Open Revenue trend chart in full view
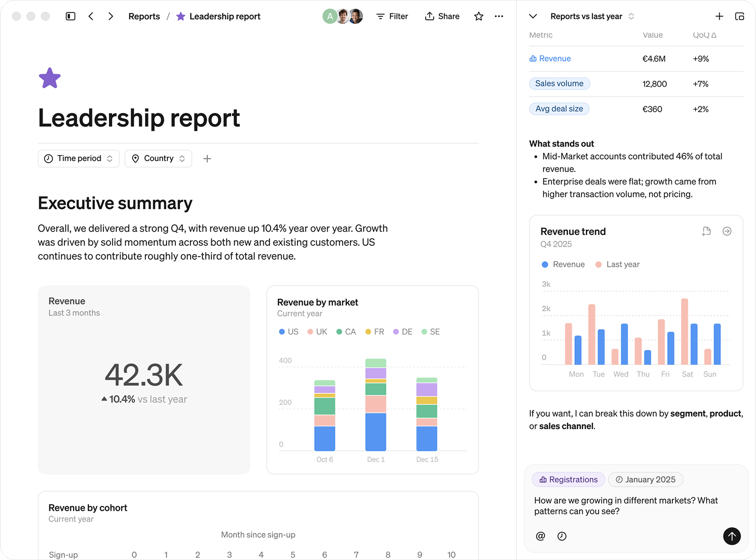The image size is (756, 560). coord(727,231)
